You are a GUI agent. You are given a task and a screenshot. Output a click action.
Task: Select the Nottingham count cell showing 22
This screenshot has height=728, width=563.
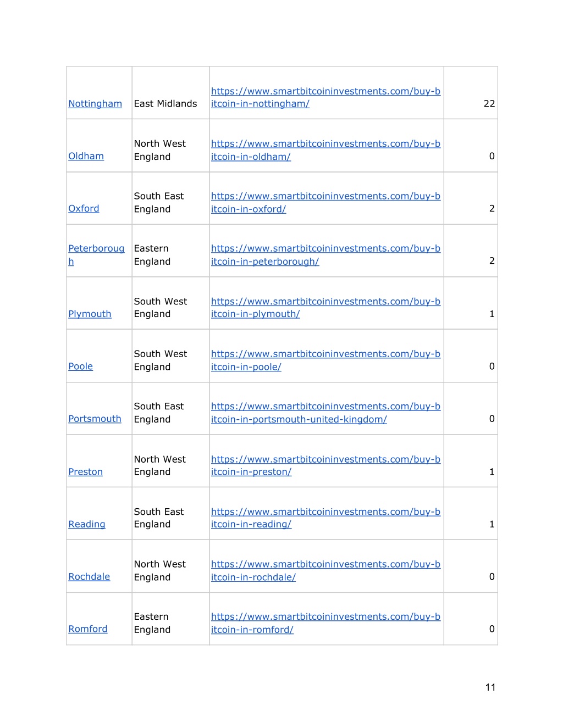tap(471, 93)
